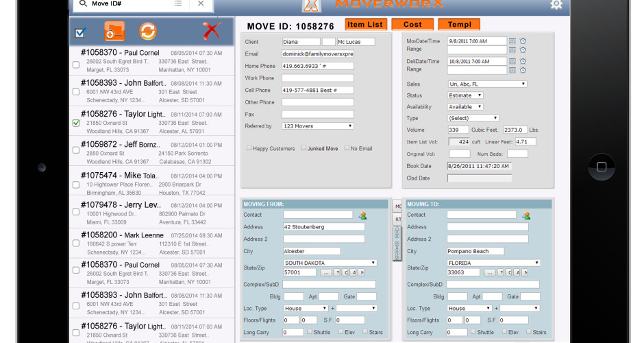Tick the checkbox for #1079478 Jerry Lev
The height and width of the screenshot is (343, 644).
(x=76, y=212)
